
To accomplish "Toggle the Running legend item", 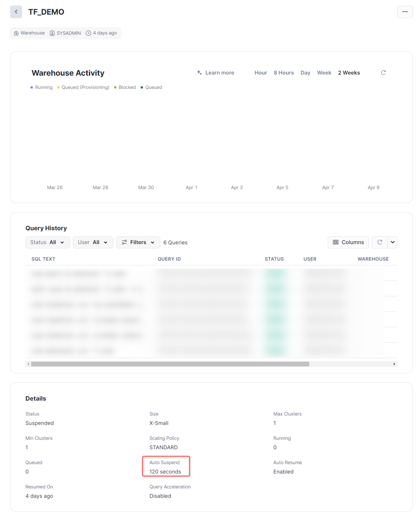I will pos(41,87).
